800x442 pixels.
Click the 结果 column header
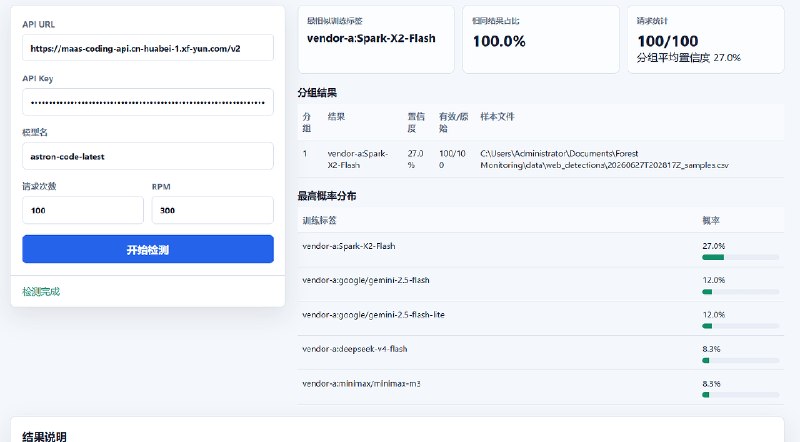(336, 117)
